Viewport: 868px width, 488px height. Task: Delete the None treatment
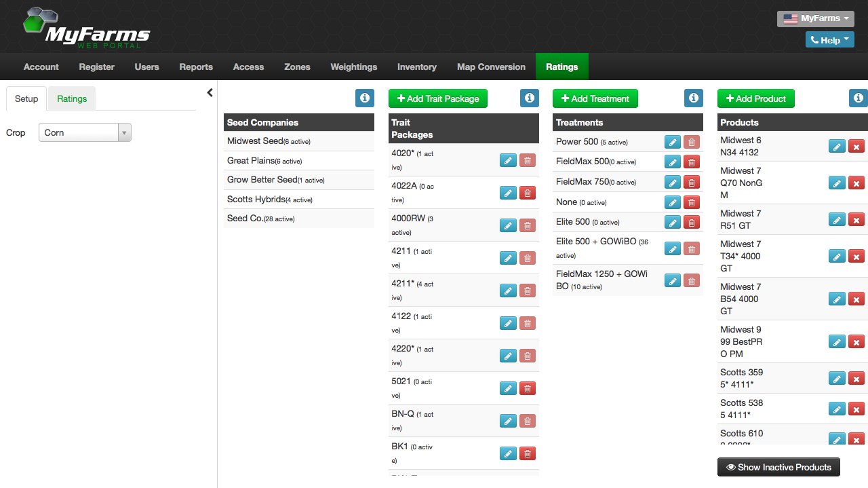(692, 202)
